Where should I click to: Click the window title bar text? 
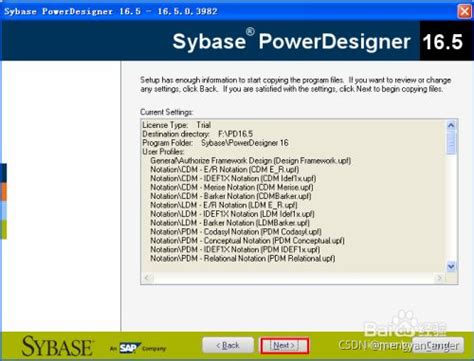[x=111, y=11]
